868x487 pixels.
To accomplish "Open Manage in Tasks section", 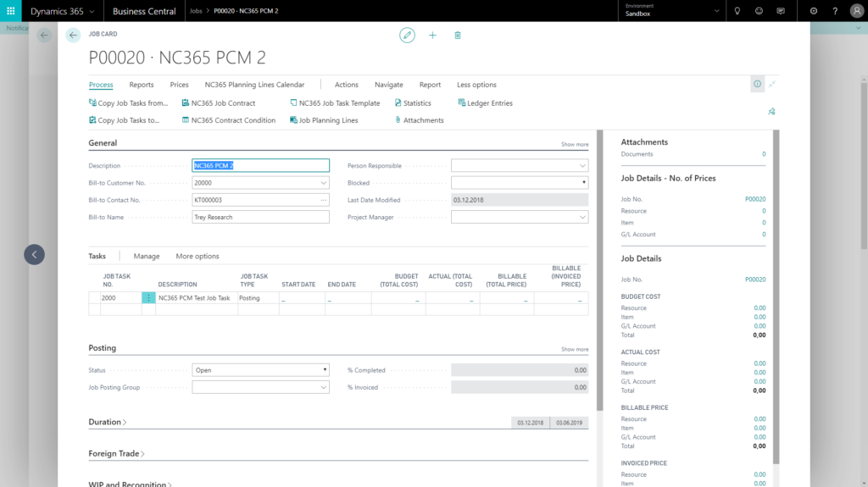I will 146,257.
